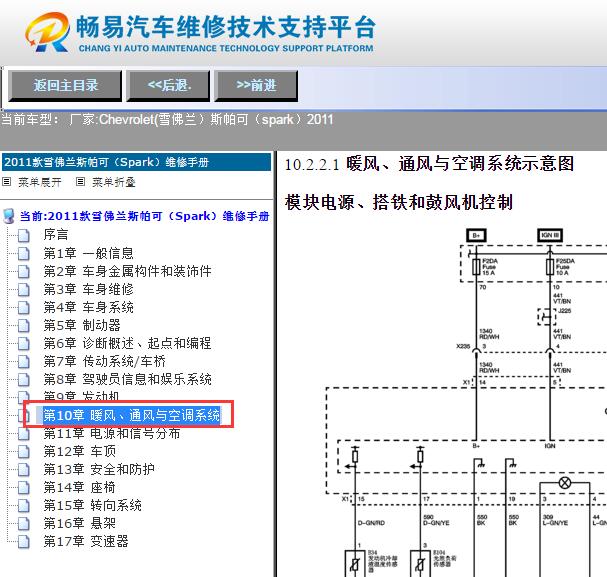Screen dimensions: 607x577
Task: Open 第13章 安全和防护
Action: point(99,469)
